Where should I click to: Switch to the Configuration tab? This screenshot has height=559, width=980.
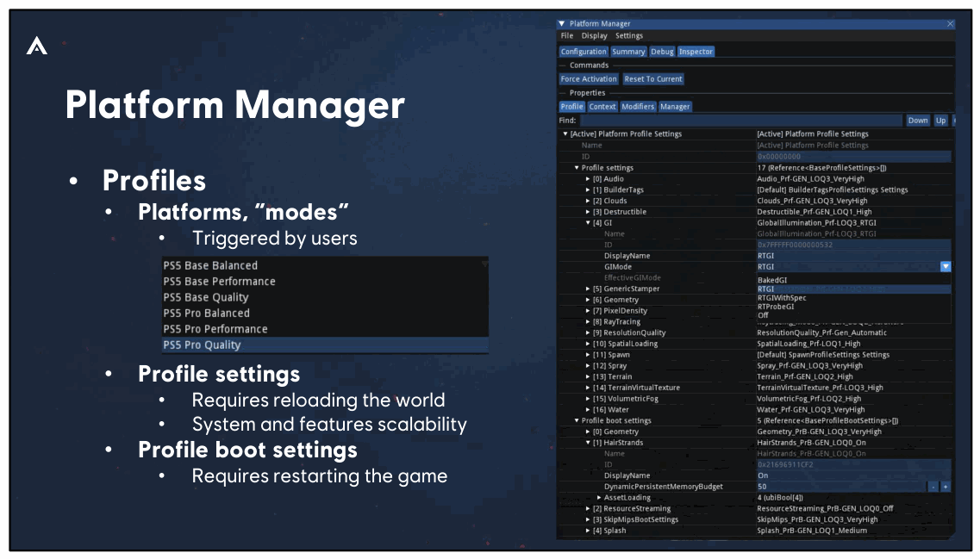(x=584, y=52)
